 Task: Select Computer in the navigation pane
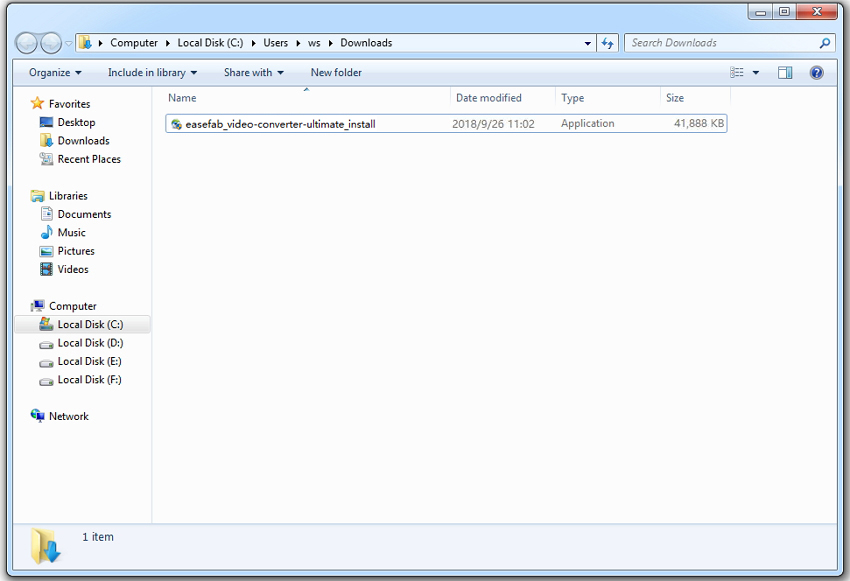tap(73, 306)
